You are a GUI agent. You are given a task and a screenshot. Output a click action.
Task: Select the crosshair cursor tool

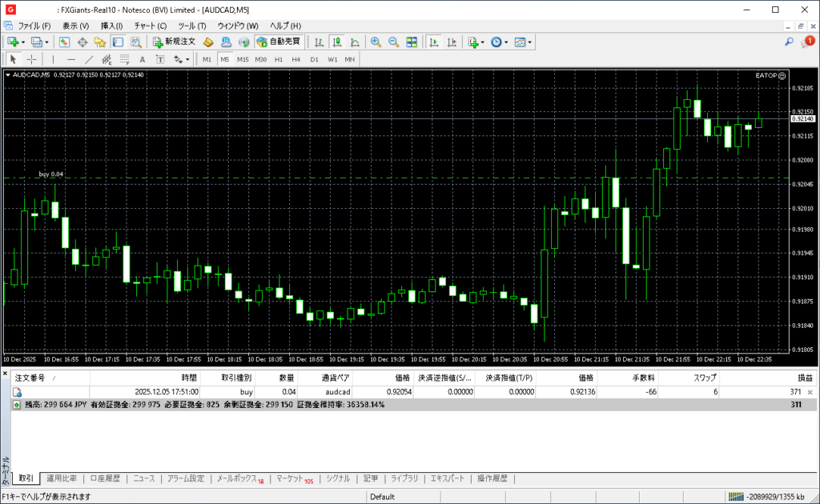(x=31, y=59)
